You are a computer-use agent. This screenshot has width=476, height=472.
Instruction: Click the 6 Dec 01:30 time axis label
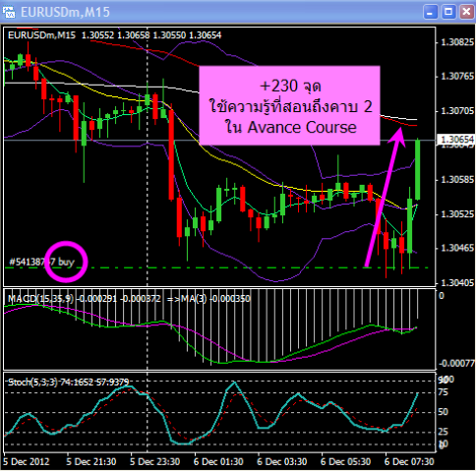pos(218,461)
